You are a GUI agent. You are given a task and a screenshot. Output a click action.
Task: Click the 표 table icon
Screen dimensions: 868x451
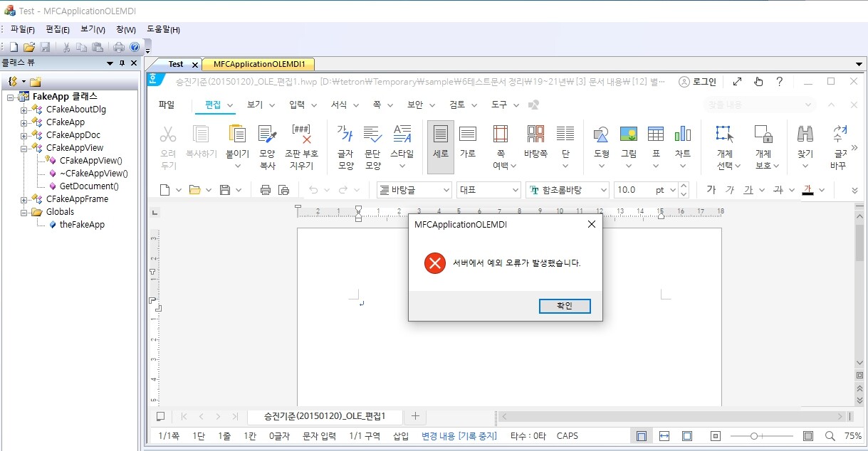[656, 134]
